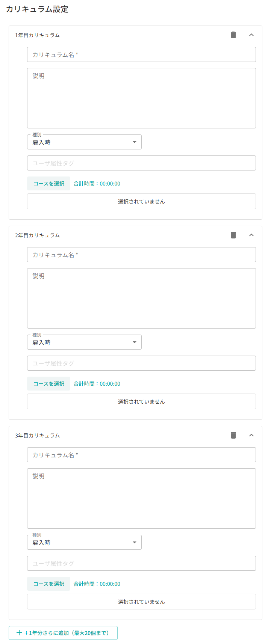Click the 1年目カリキュラム header title

click(37, 35)
